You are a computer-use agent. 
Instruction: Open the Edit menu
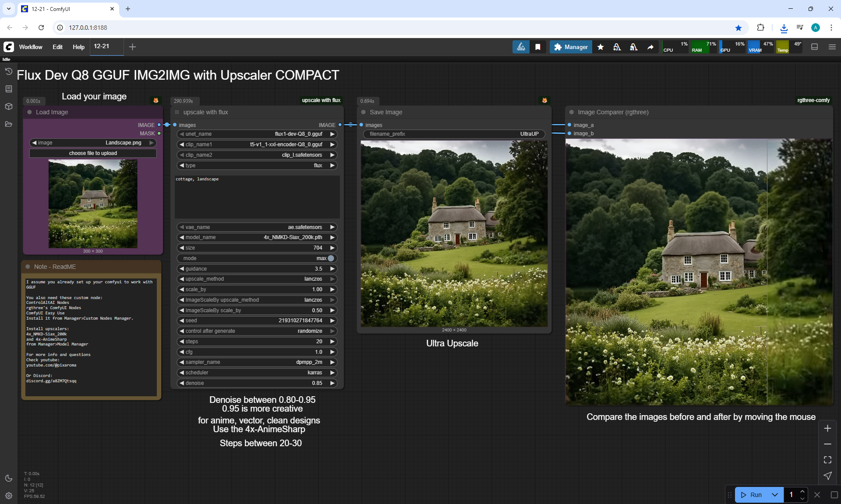[x=57, y=47]
